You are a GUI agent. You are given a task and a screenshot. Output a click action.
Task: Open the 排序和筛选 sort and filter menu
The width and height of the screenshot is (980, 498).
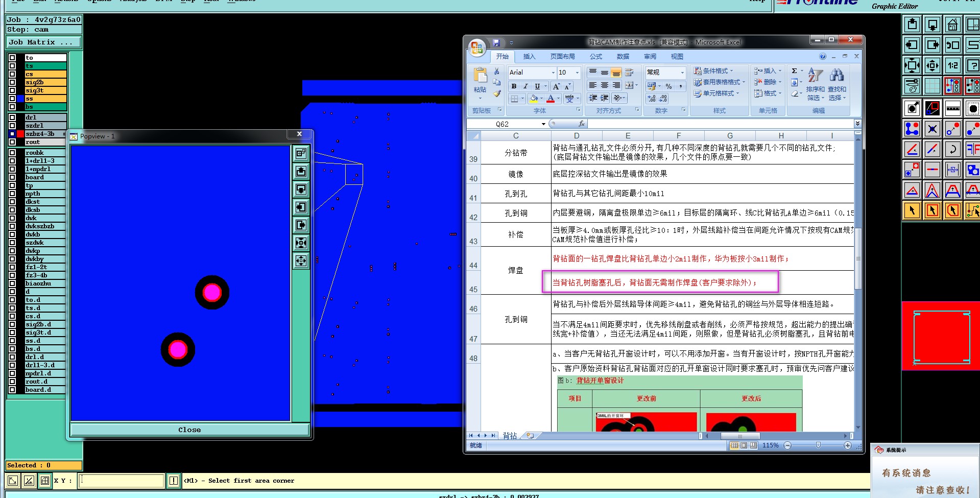point(816,84)
